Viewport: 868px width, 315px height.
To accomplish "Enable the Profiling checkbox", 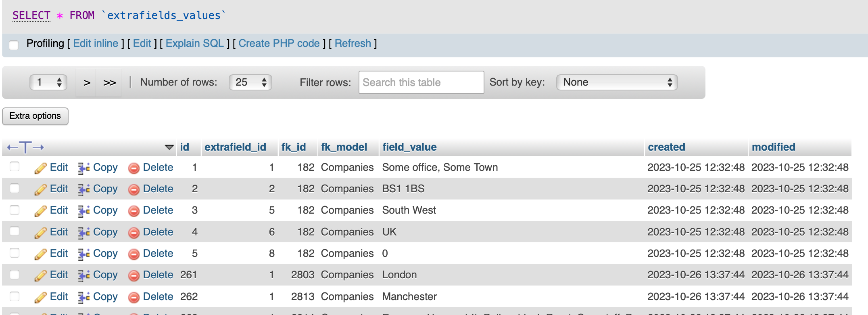I will (14, 44).
